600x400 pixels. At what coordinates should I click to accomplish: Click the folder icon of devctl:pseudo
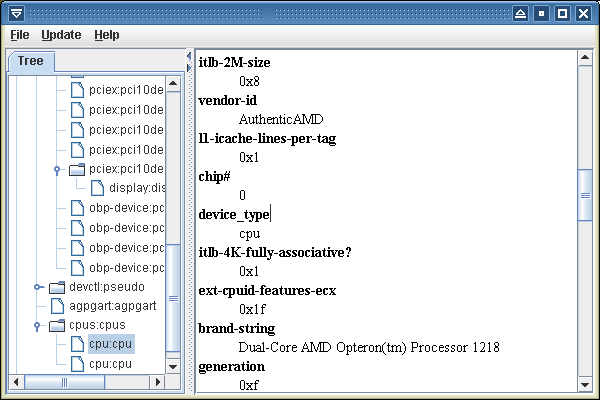click(x=57, y=287)
